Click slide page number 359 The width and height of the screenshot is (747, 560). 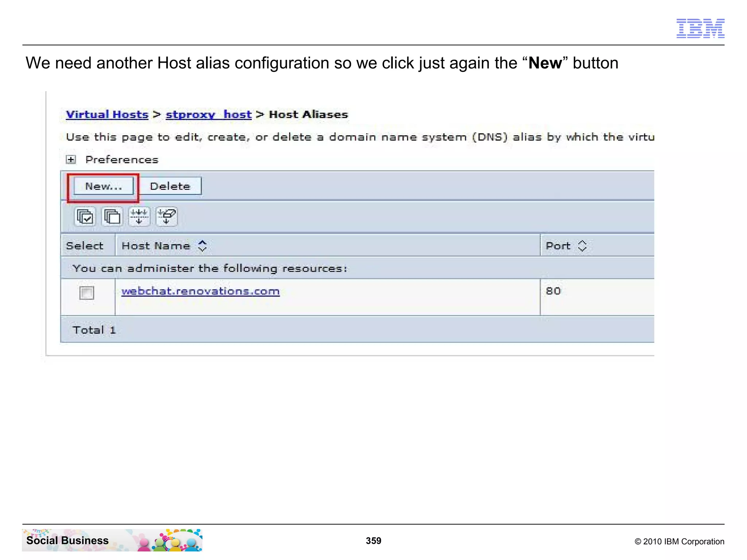point(373,541)
